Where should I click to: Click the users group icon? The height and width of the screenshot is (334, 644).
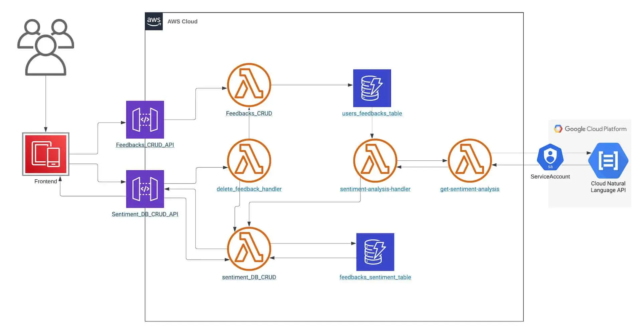(x=46, y=47)
